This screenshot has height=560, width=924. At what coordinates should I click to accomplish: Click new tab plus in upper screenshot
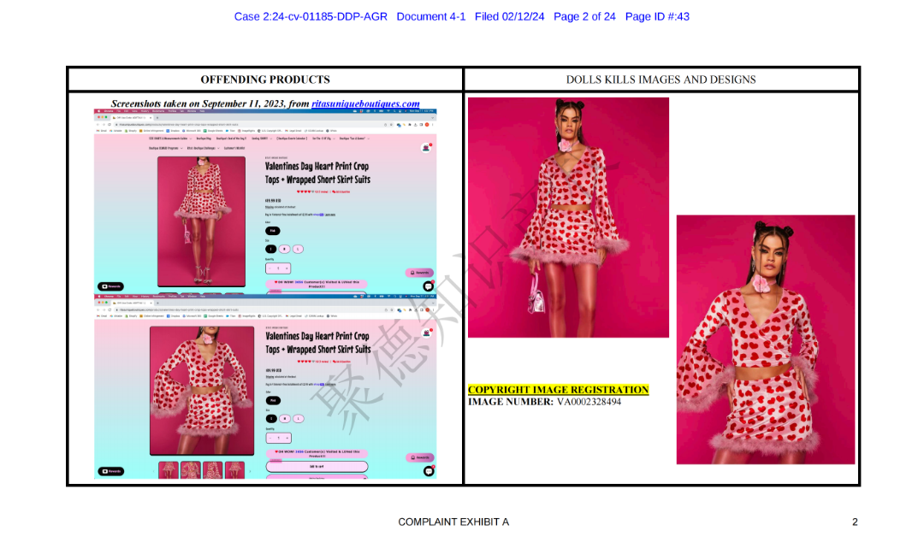157,118
